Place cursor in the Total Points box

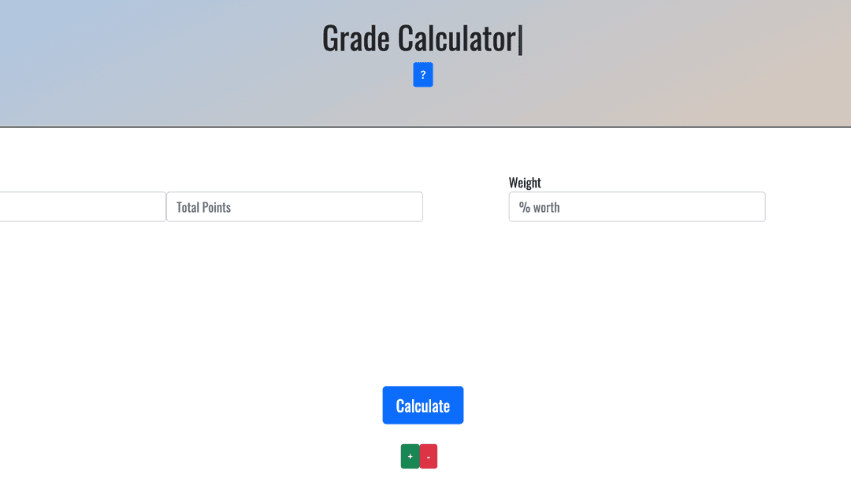[x=294, y=206]
